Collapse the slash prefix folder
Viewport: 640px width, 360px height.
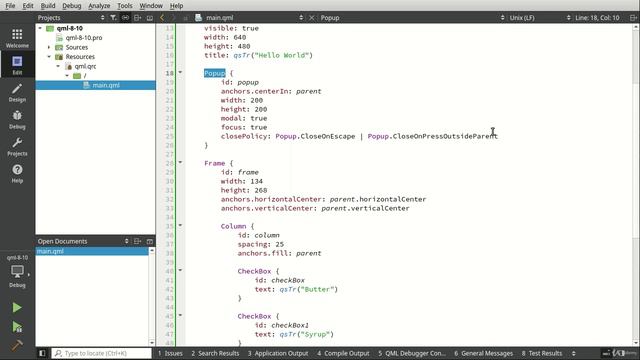coord(67,76)
